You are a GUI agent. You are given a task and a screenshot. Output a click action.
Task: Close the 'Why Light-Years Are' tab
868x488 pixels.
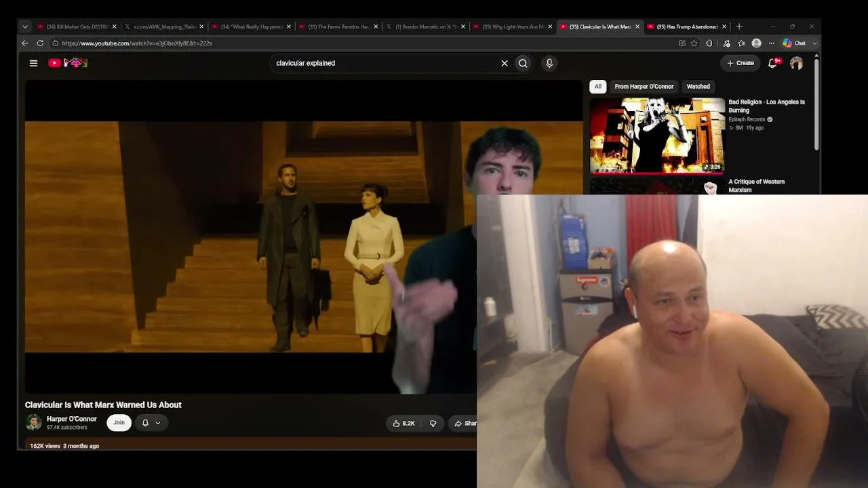pyautogui.click(x=550, y=26)
